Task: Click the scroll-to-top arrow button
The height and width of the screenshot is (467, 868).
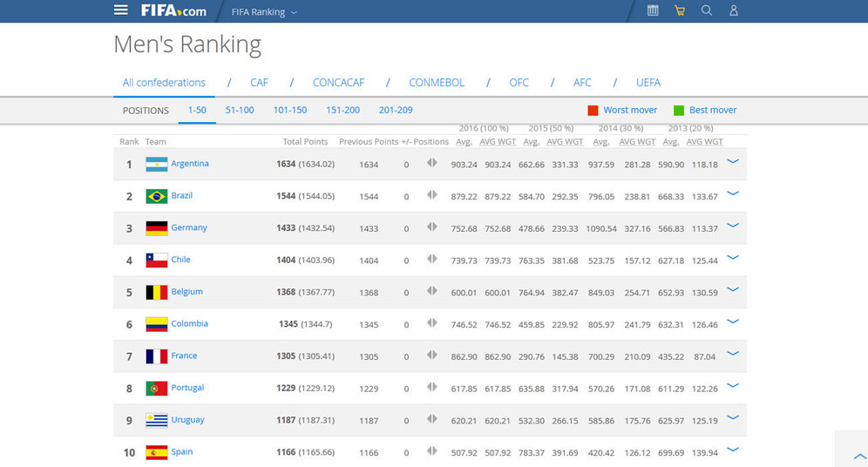Action: pos(859,456)
